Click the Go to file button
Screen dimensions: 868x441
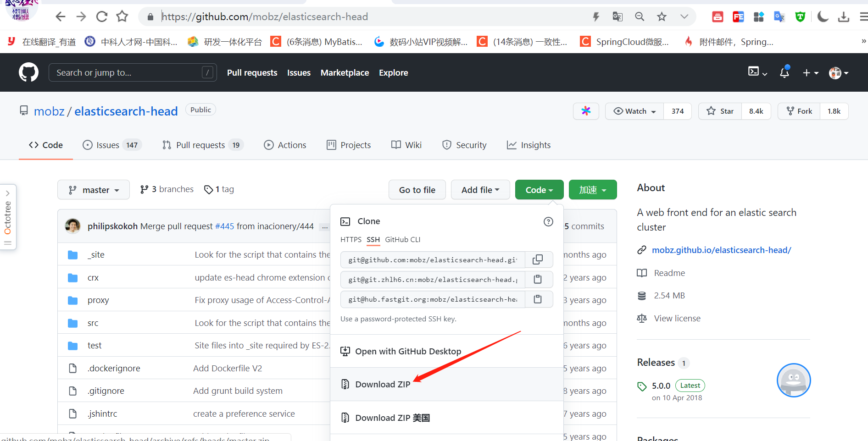click(417, 190)
